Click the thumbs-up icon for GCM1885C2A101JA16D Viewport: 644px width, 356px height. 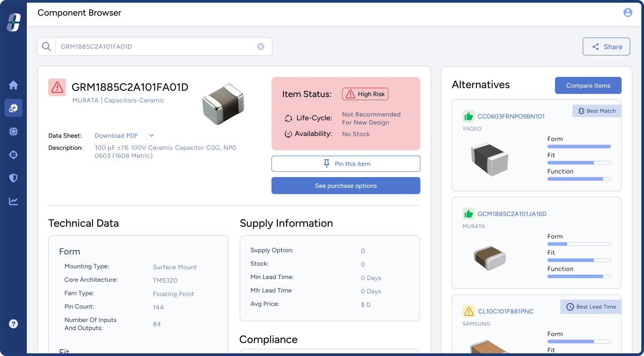468,214
